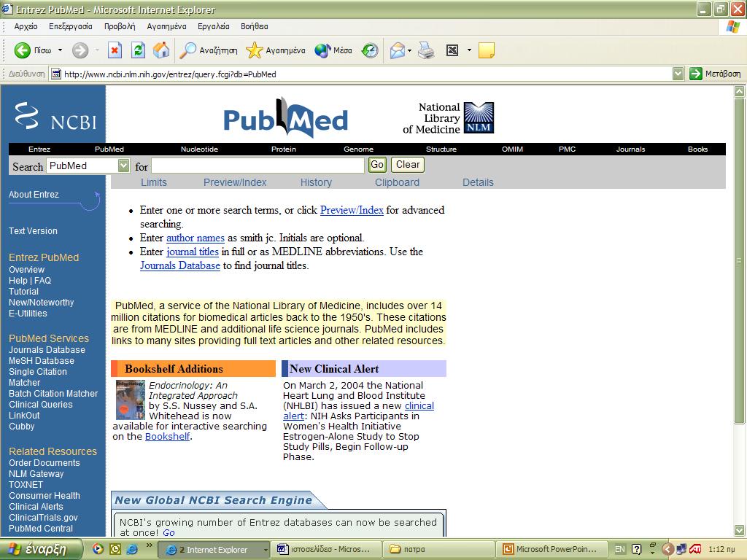Click the National Library of Medicine logo
Image resolution: width=747 pixels, height=560 pixels.
coord(449,117)
